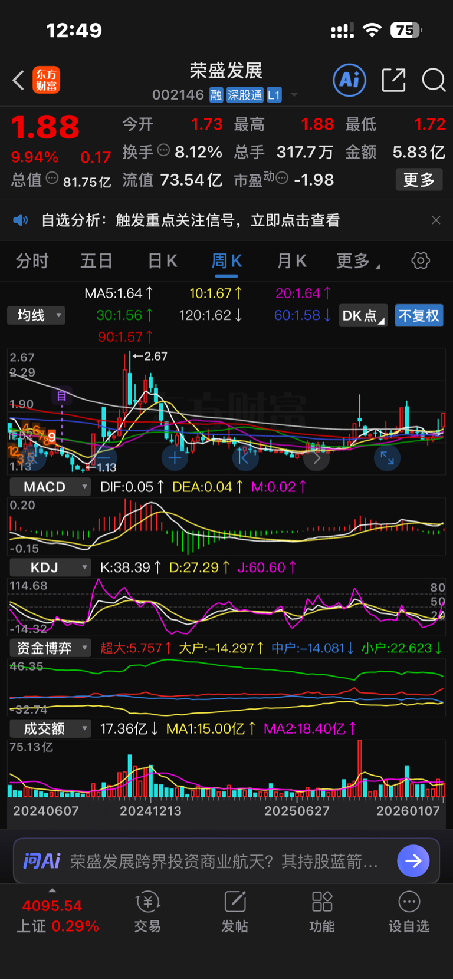The image size is (453, 980).
Task: Open the search magnifier icon
Action: (x=434, y=80)
